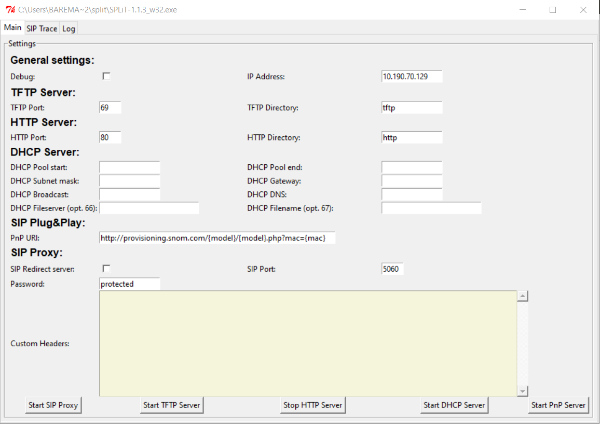Select the Main tab

13,27
